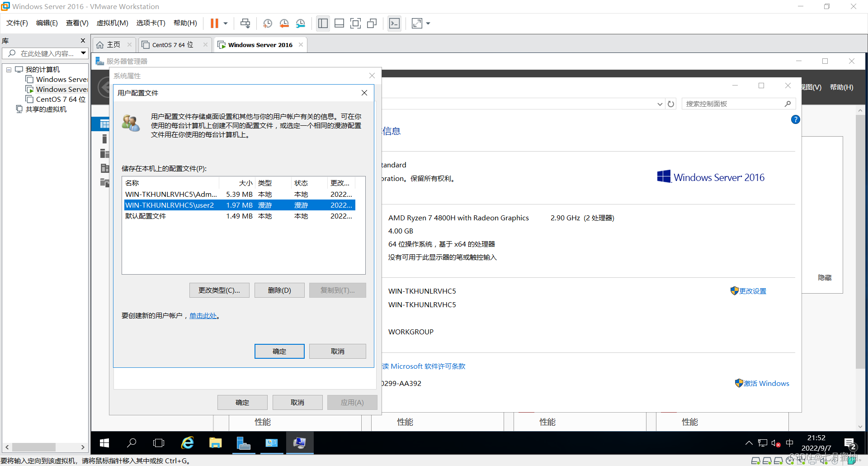Screen dimensions: 868x466
Task: Toggle the console view icon
Action: click(x=394, y=23)
